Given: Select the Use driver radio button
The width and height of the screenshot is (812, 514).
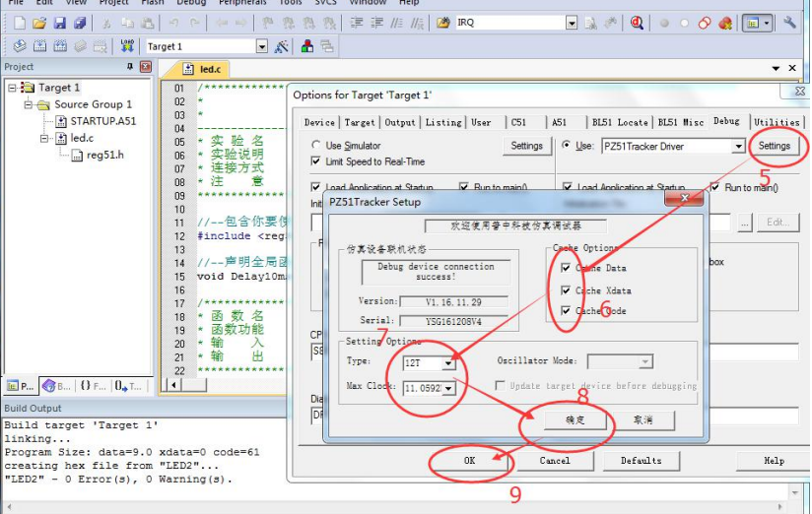Looking at the screenshot, I should pos(566,145).
